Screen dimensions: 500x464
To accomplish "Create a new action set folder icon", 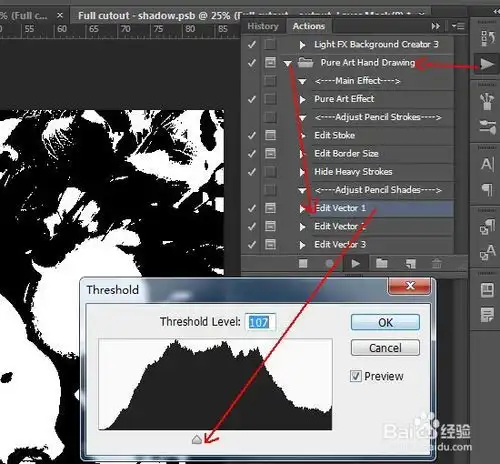I will pos(382,264).
